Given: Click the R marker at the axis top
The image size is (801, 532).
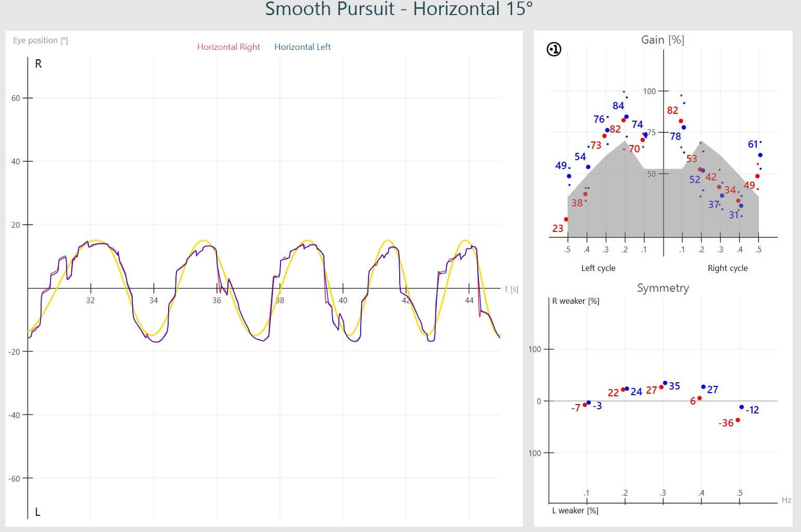Looking at the screenshot, I should coord(38,64).
